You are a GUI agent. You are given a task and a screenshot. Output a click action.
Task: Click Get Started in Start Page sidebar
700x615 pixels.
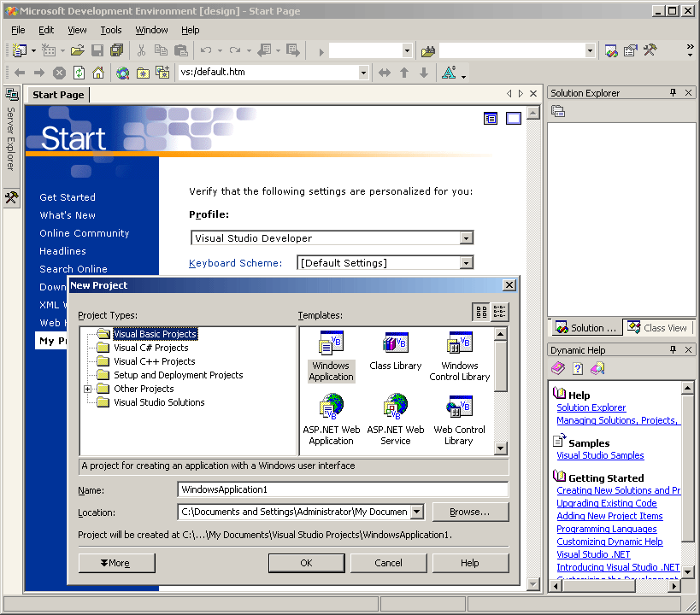tap(68, 197)
